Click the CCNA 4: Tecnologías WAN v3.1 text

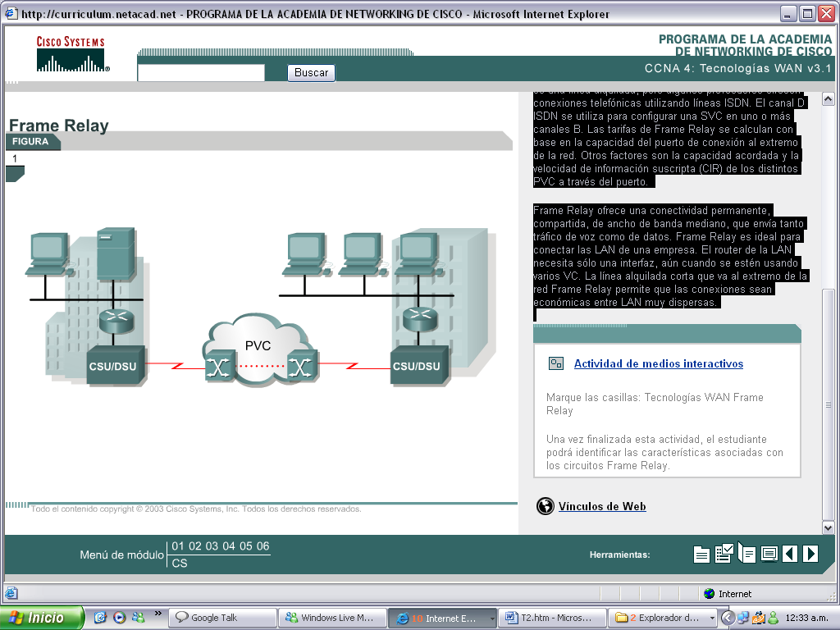tap(737, 68)
